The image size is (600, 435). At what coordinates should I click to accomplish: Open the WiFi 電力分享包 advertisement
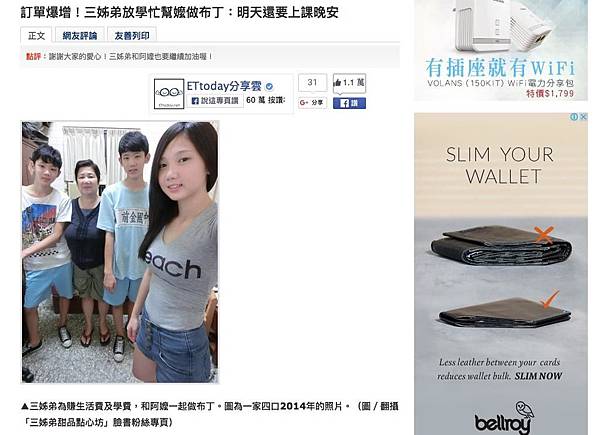tap(501, 50)
